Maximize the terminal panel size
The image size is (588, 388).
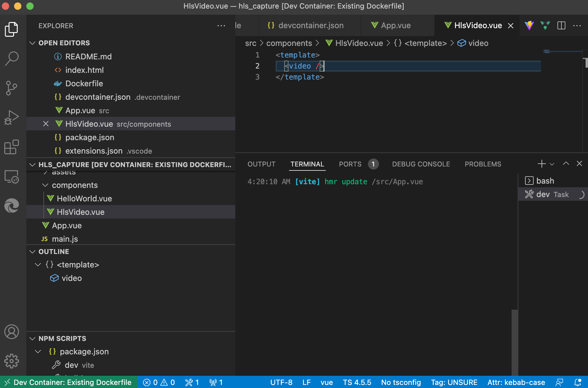click(x=566, y=164)
